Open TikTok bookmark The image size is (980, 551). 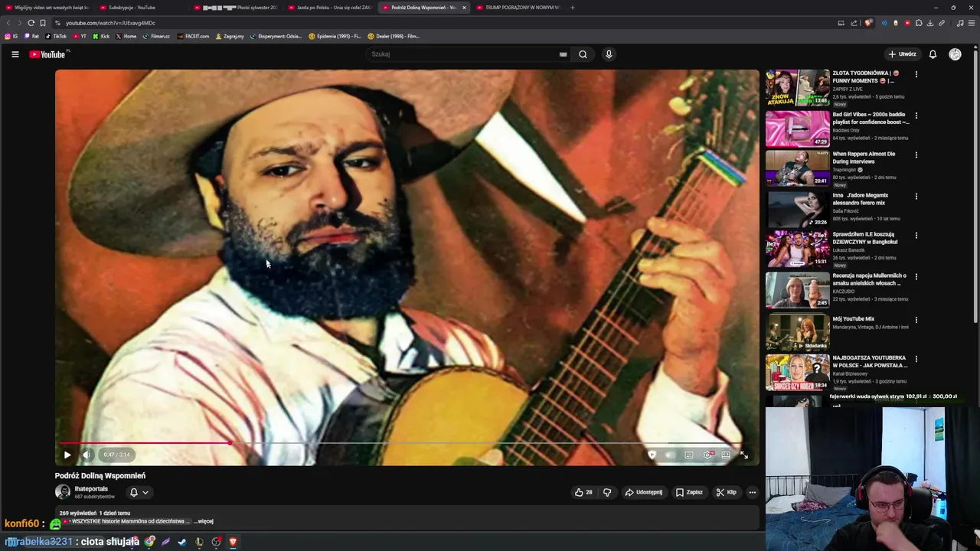tap(56, 36)
